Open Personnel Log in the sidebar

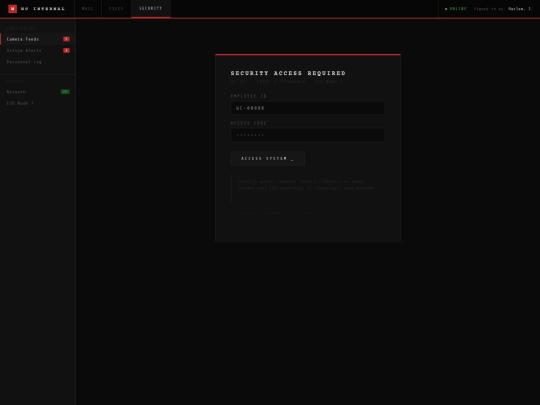coord(38,62)
